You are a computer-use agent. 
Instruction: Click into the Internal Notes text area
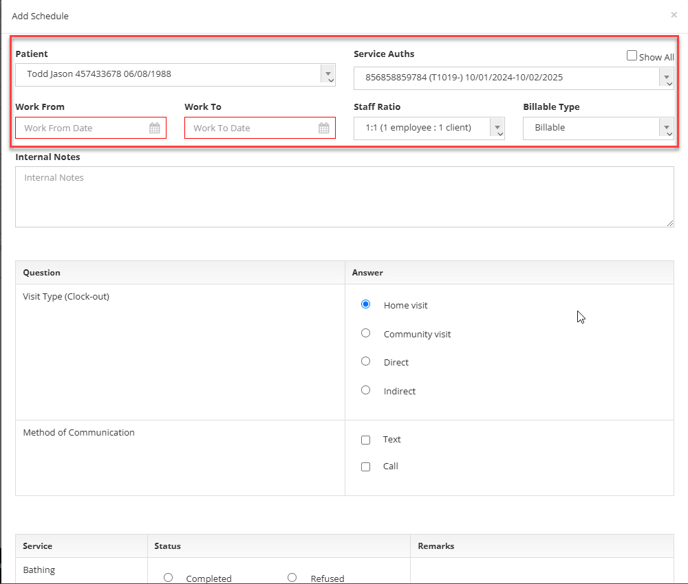click(x=344, y=197)
